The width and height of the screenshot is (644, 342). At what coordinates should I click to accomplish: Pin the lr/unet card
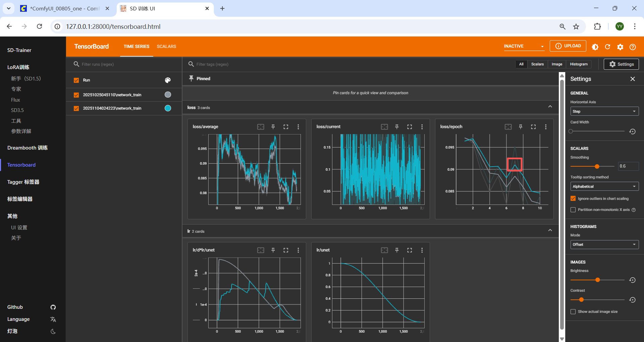tap(397, 250)
